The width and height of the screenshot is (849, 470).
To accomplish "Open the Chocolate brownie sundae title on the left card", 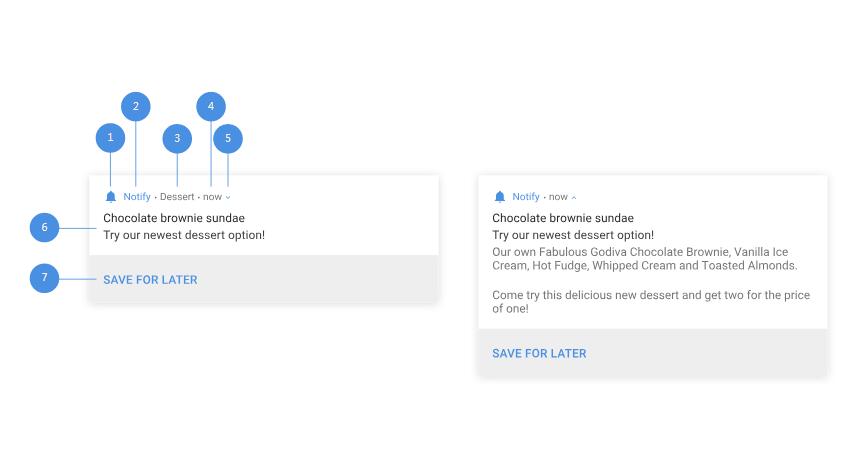I will (x=174, y=218).
